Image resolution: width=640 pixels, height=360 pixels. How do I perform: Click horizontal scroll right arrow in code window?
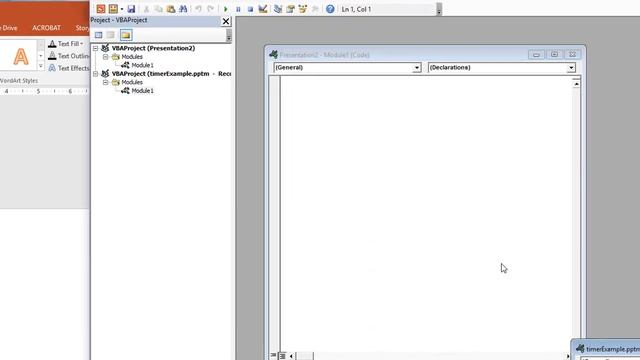[568, 356]
